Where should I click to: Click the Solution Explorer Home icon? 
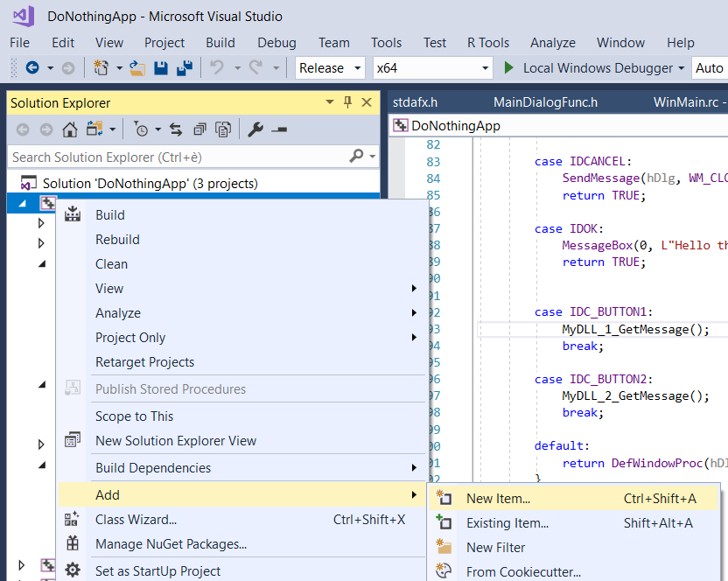70,129
